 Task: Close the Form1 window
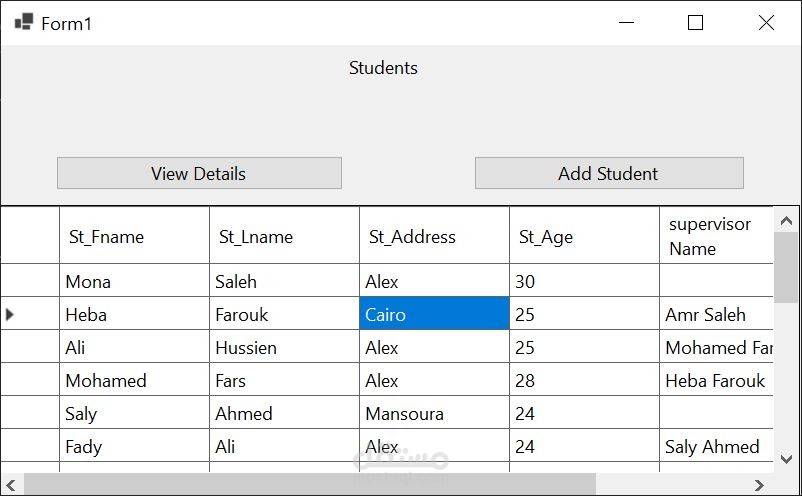[766, 22]
